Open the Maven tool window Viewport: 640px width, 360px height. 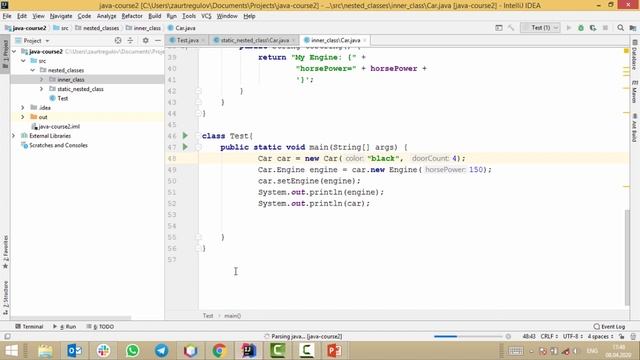pos(635,91)
